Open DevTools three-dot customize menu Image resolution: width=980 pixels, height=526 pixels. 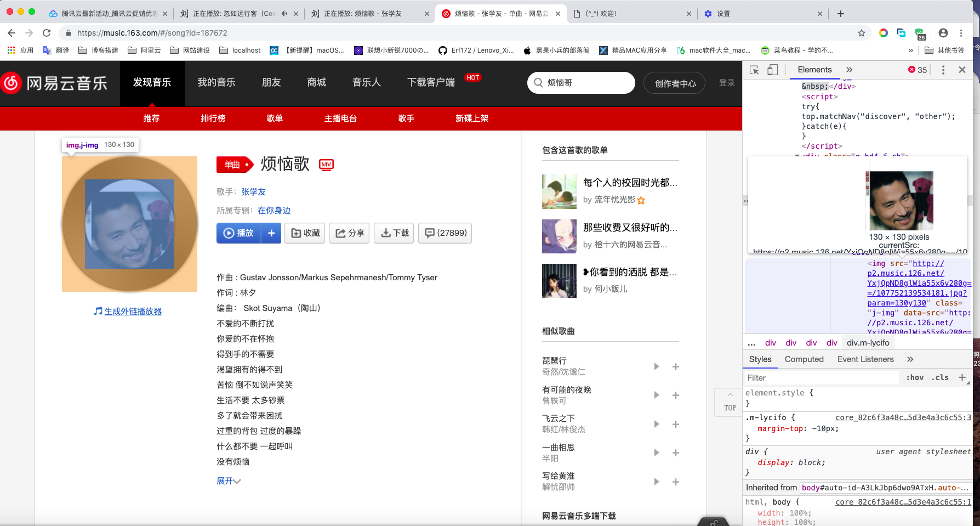(943, 70)
